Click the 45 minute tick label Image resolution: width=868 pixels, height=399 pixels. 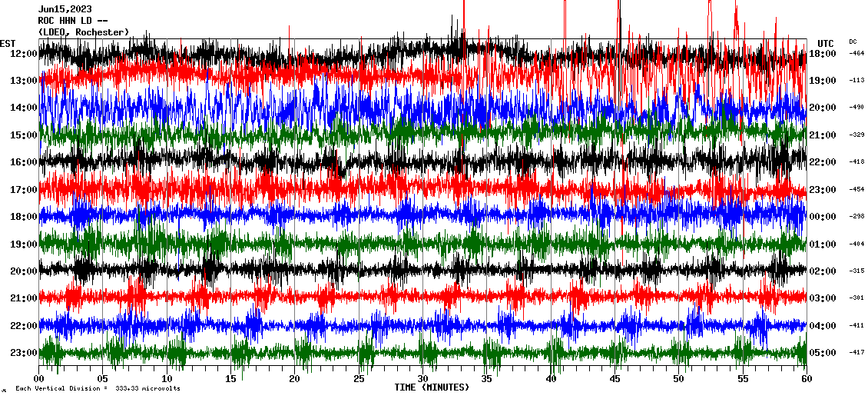615,379
